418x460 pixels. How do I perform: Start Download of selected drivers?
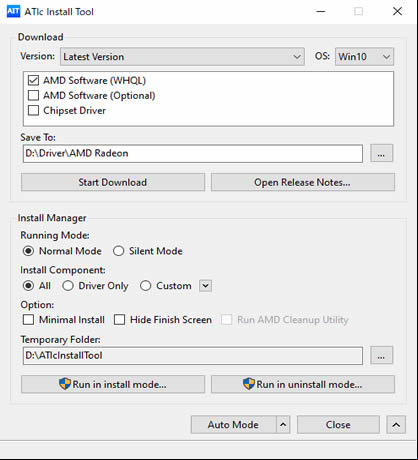113,182
